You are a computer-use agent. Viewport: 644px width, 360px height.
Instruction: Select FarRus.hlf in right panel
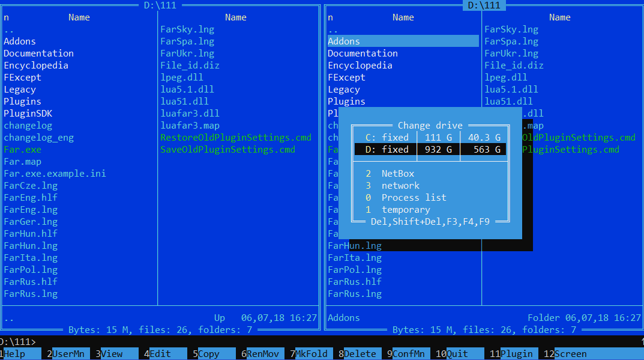[355, 282]
